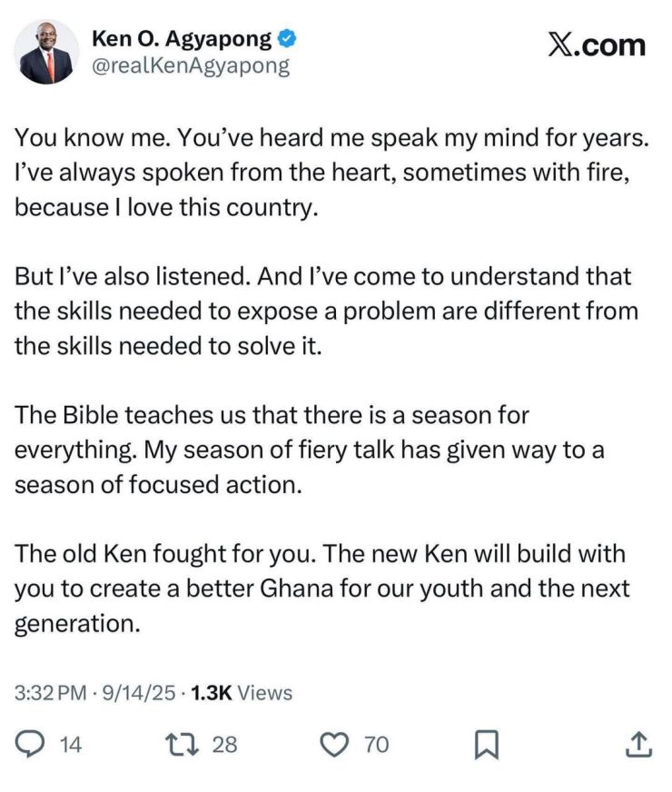Image resolution: width=672 pixels, height=792 pixels.
Task: Click the Ken O. Agyapong display name
Action: [182, 39]
